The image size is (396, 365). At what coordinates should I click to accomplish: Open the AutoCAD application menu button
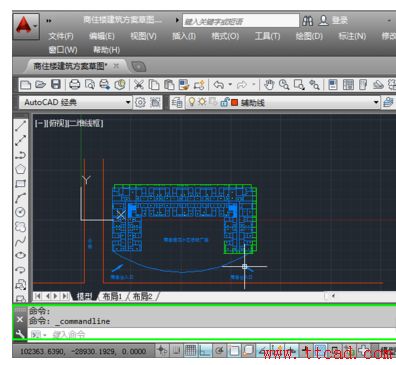tap(26, 26)
